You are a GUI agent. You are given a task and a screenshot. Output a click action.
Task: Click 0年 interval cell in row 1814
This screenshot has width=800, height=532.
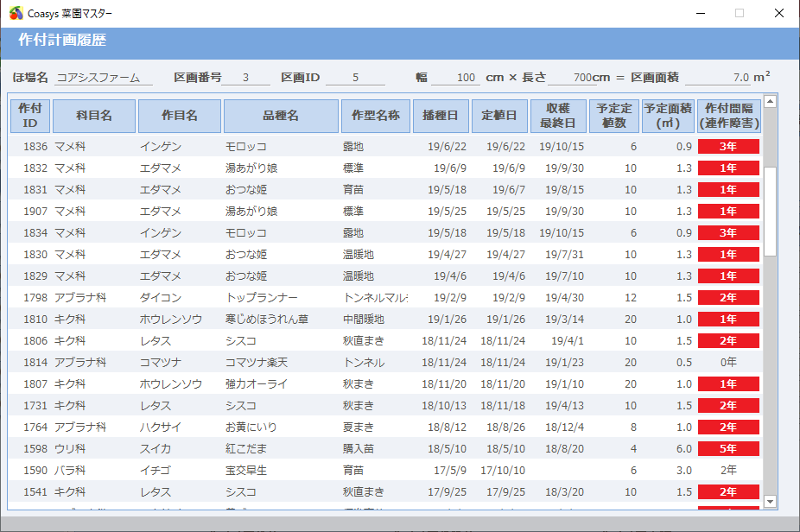728,362
